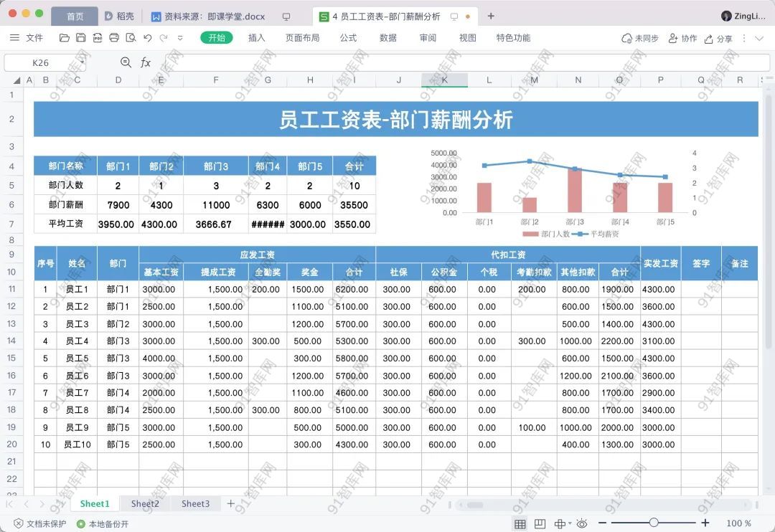The height and width of the screenshot is (532, 775).
Task: Click the fx insert function icon
Action: click(146, 63)
